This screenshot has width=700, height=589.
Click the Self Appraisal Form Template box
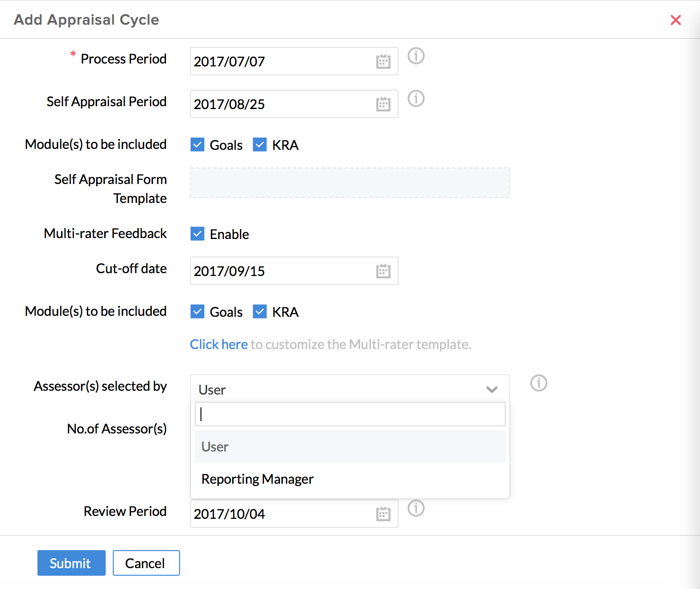[x=350, y=183]
